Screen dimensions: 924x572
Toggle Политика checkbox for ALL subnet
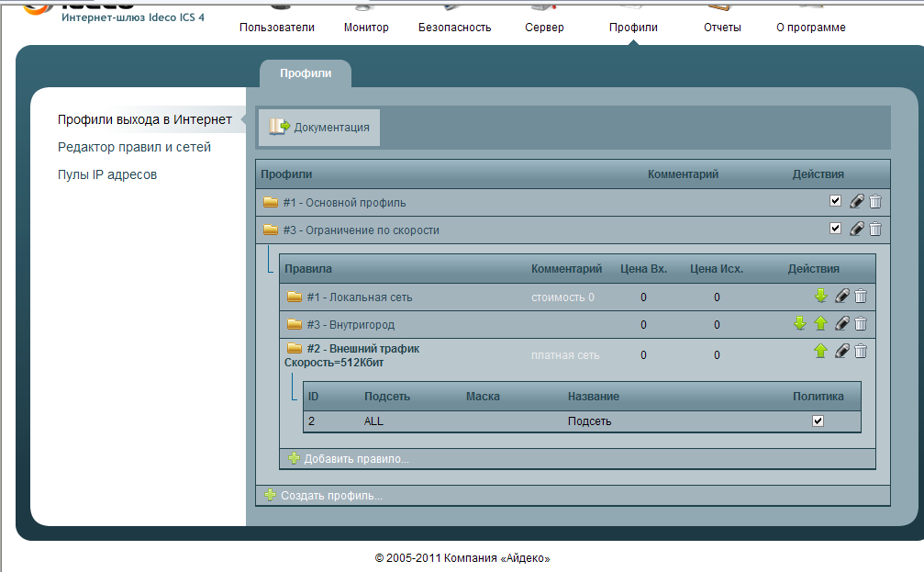pyautogui.click(x=818, y=421)
